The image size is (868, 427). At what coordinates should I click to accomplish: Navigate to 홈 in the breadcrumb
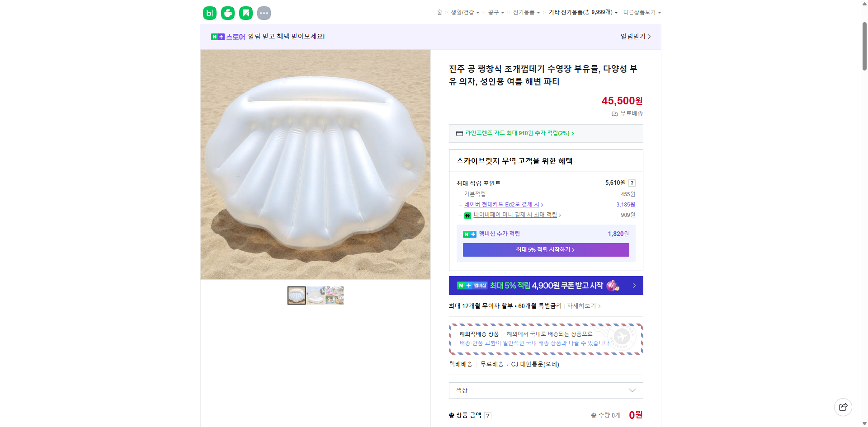[x=439, y=12]
